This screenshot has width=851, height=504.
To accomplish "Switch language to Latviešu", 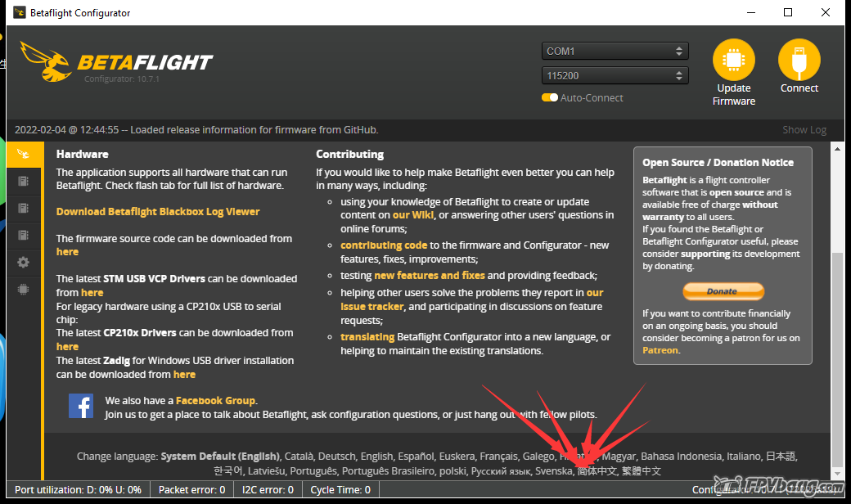I will tap(266, 471).
